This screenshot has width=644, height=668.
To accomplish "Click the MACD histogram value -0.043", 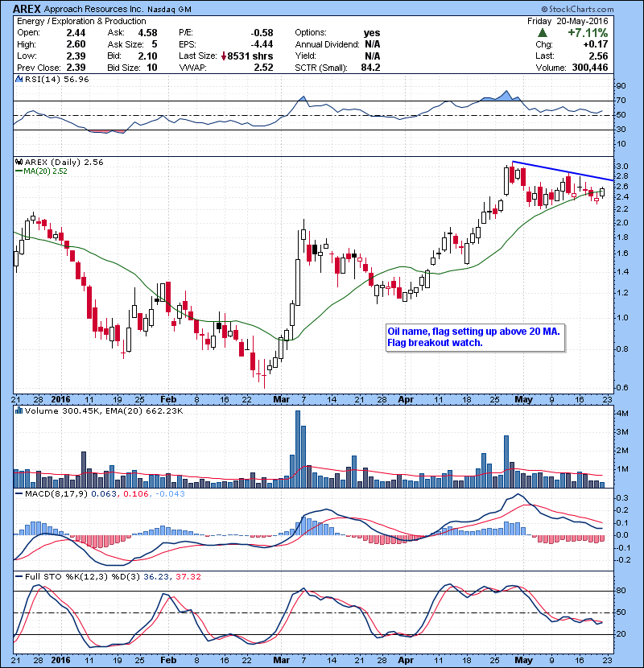I will (x=170, y=494).
